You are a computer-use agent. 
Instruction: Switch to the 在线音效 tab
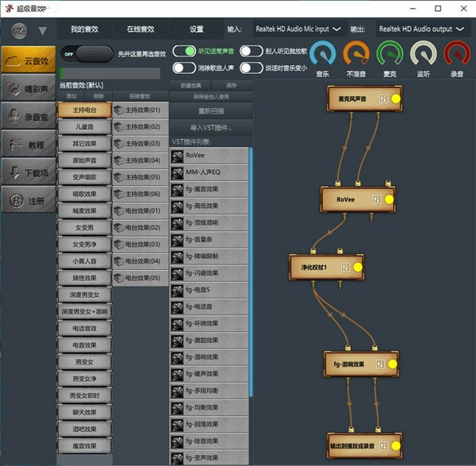tap(140, 29)
